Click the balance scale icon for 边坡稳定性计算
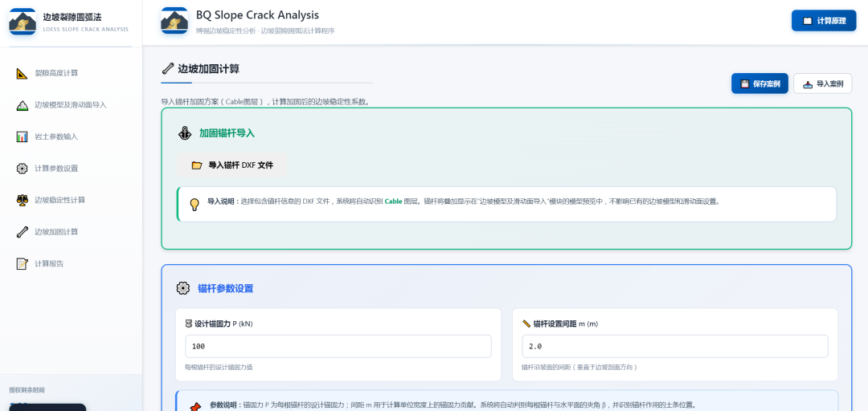 [23, 200]
